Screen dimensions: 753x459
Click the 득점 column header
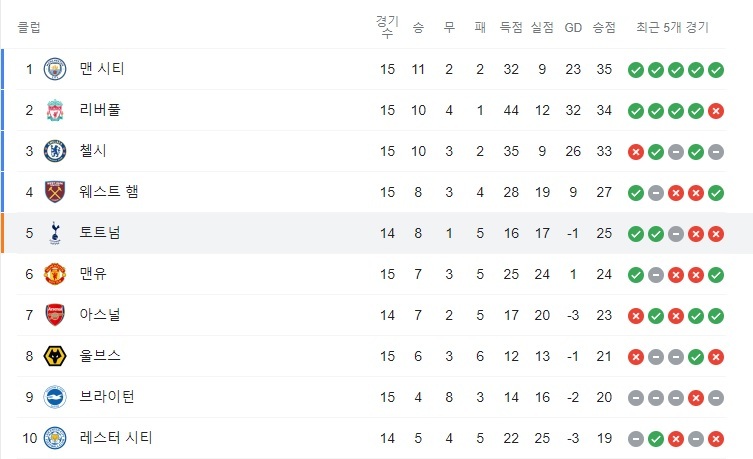pos(511,28)
